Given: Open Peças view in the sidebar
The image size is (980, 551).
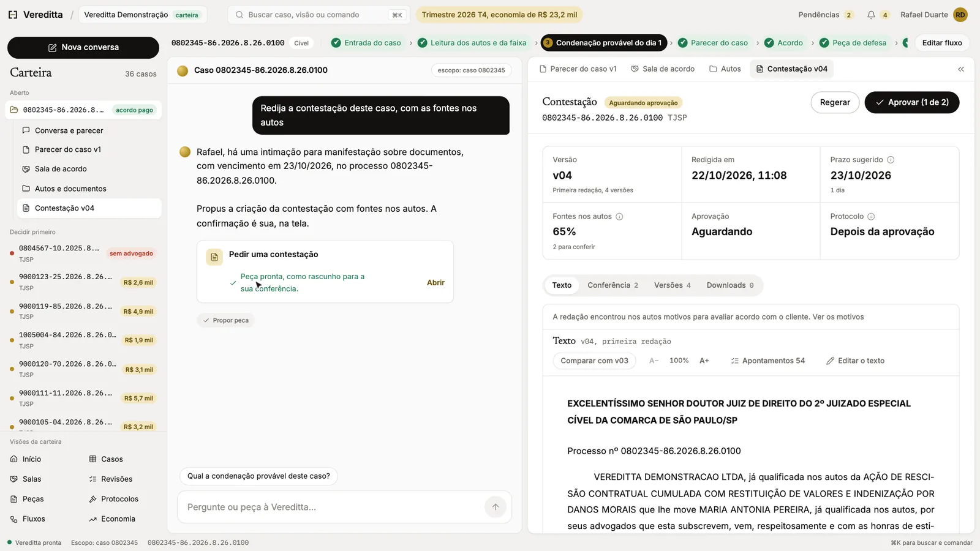Looking at the screenshot, I should pyautogui.click(x=27, y=499).
